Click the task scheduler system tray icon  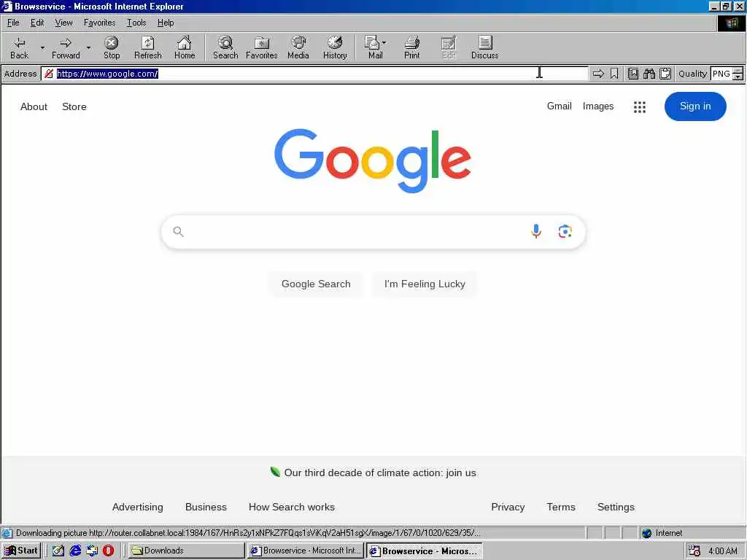(694, 551)
